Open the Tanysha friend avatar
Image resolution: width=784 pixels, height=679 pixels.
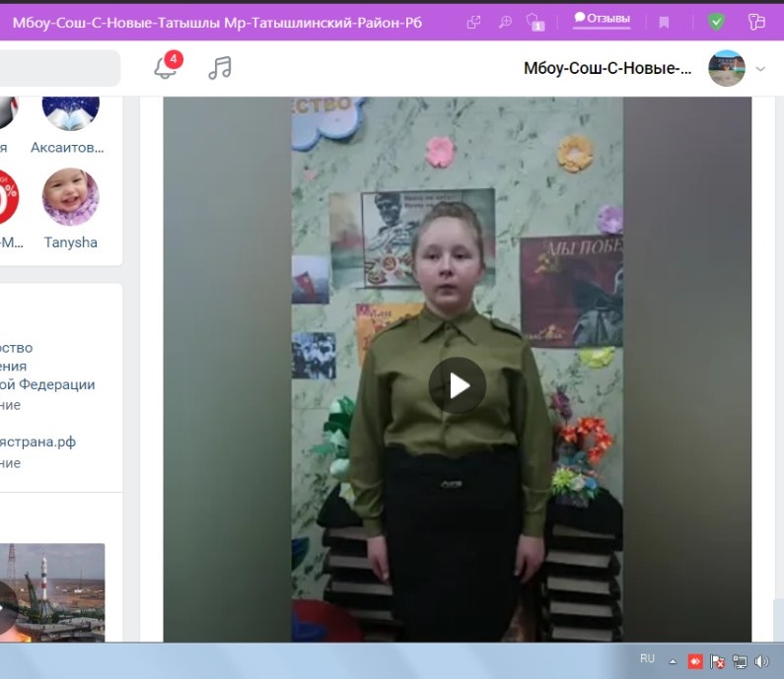pyautogui.click(x=70, y=197)
